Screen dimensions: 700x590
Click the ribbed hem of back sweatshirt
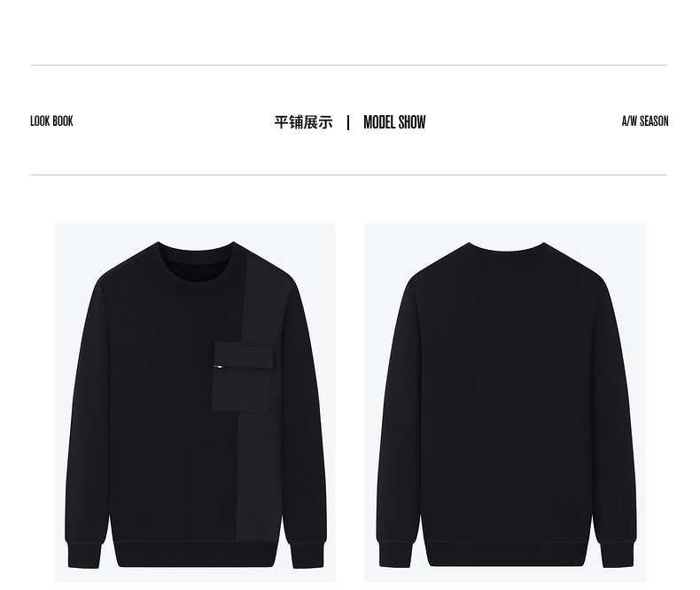(x=505, y=555)
